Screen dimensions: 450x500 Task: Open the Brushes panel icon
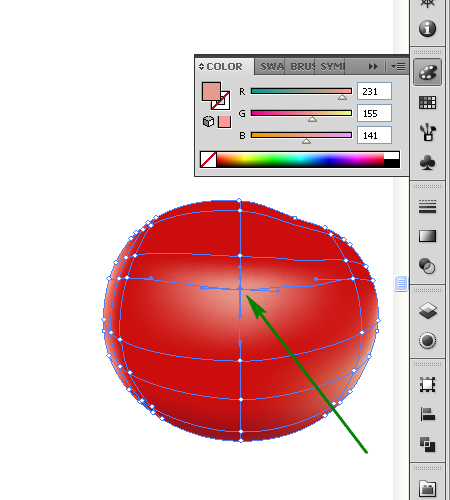(427, 132)
